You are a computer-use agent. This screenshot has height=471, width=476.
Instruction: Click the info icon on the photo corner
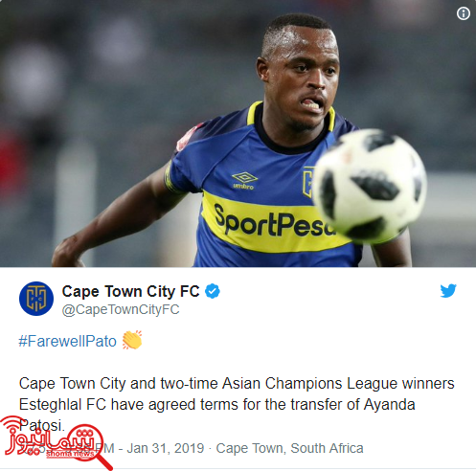pyautogui.click(x=463, y=13)
